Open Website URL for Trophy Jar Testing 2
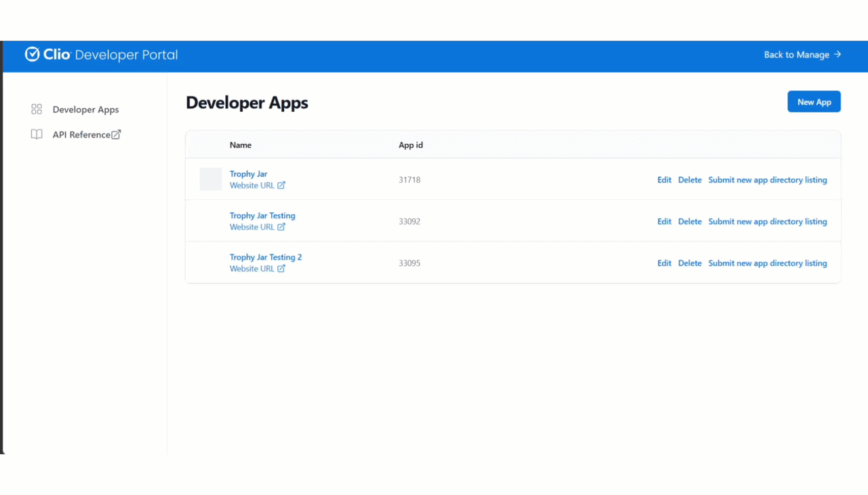The image size is (868, 495). (252, 269)
